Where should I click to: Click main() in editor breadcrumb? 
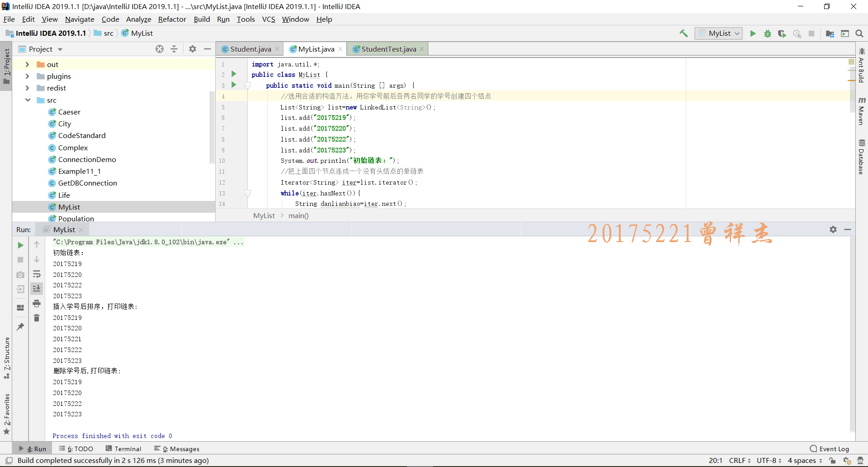pos(298,215)
